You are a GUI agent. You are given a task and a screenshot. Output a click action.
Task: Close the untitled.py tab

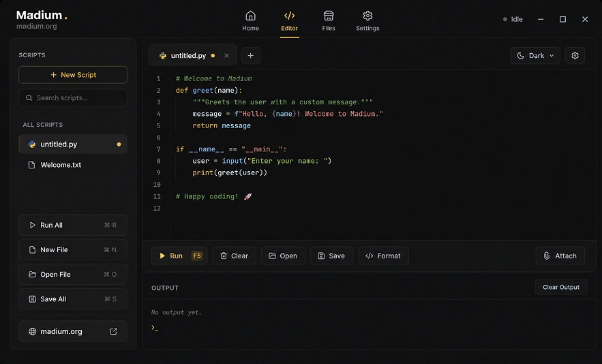click(226, 56)
